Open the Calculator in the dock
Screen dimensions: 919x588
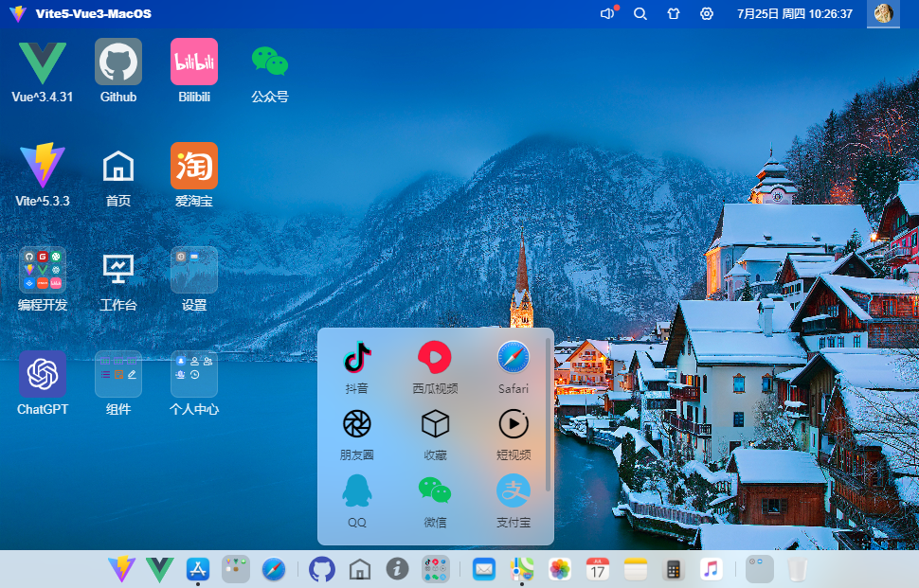click(673, 568)
